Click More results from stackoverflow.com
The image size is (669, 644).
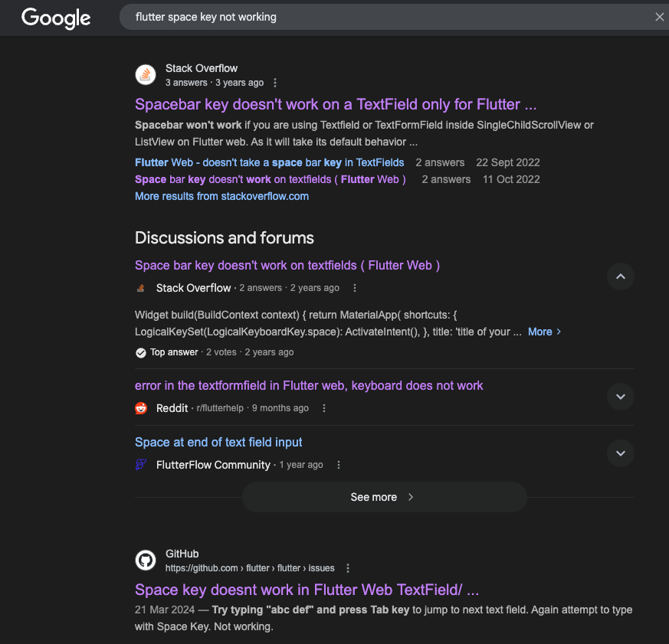(x=221, y=196)
